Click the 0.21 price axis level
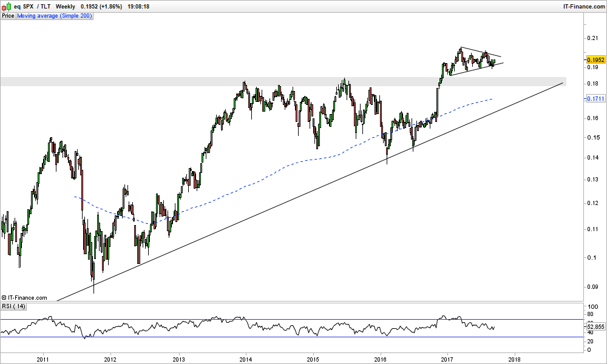The width and height of the screenshot is (607, 364). point(592,38)
